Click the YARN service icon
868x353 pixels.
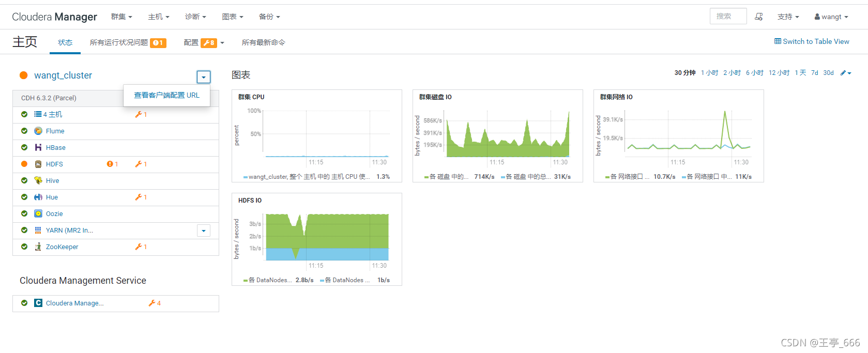pos(38,230)
